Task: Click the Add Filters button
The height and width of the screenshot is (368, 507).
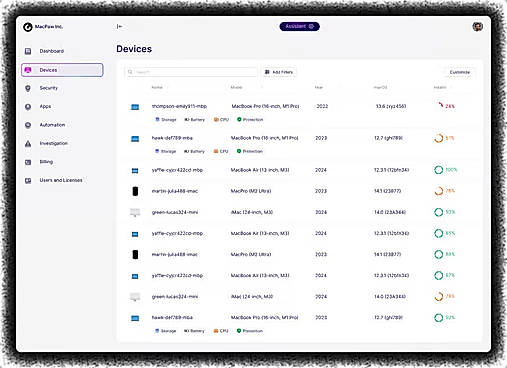Action: pyautogui.click(x=279, y=72)
